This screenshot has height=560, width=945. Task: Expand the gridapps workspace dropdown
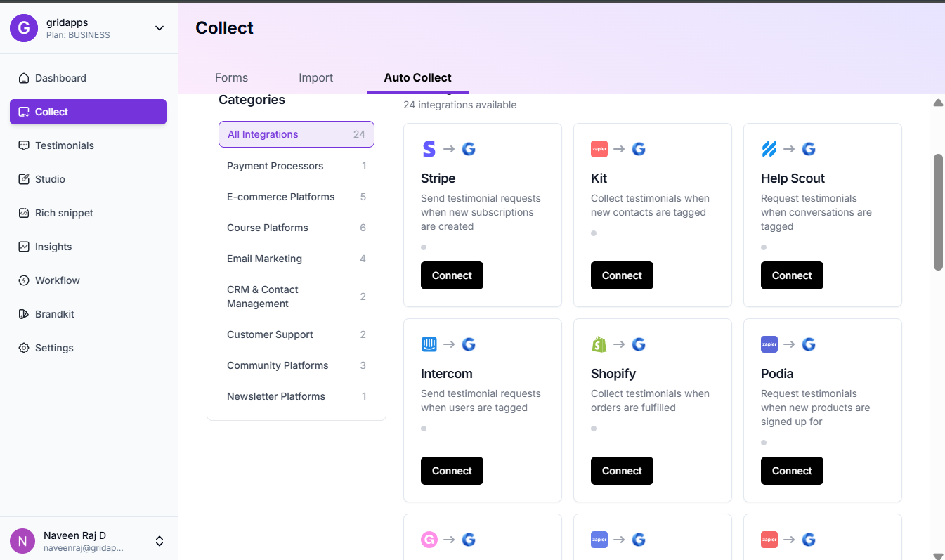[x=159, y=28]
